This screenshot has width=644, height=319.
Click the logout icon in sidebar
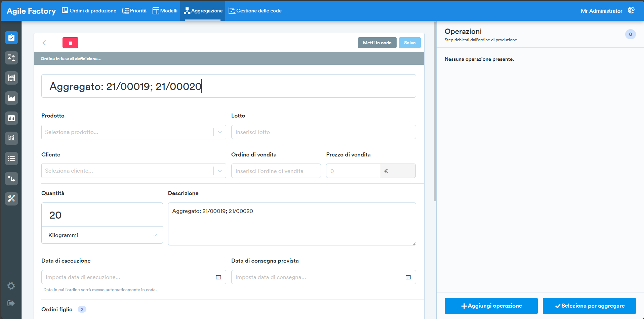coord(11,303)
